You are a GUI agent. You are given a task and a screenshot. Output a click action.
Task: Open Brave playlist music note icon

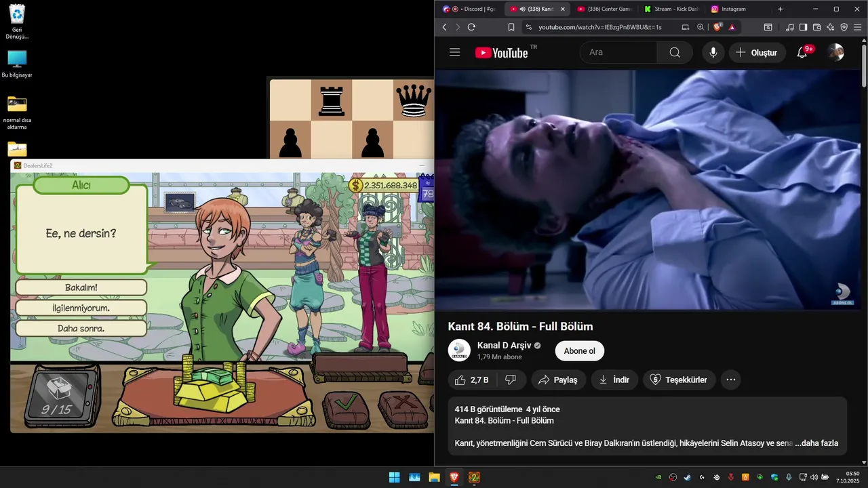point(789,27)
